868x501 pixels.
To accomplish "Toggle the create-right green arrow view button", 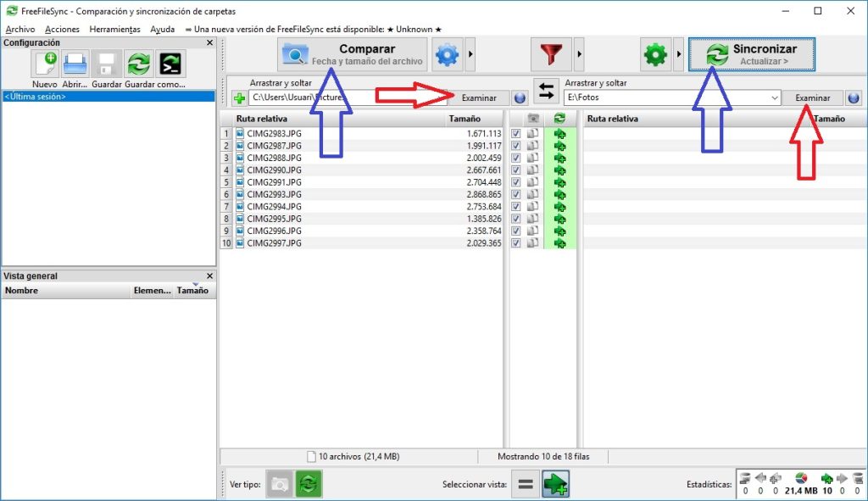I will (x=556, y=484).
